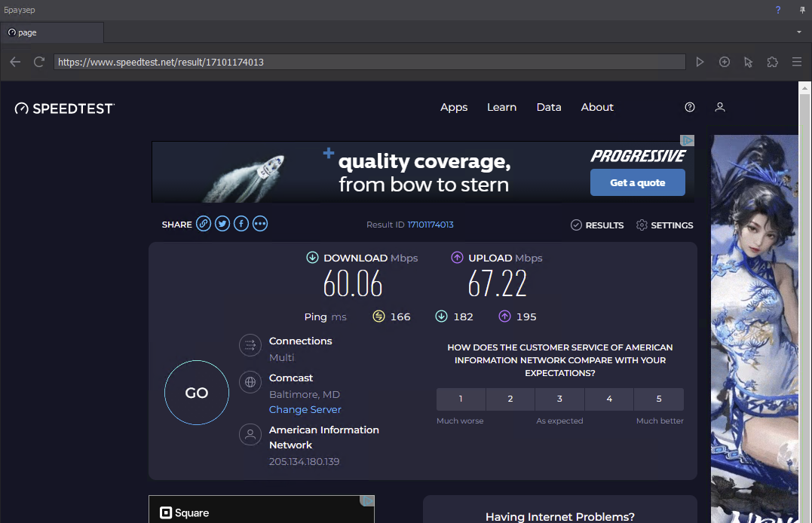Click the browser extensions puzzle icon

pyautogui.click(x=772, y=62)
